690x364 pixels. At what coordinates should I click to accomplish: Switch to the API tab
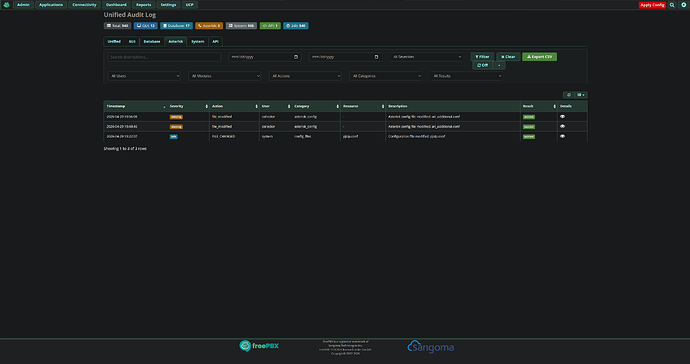(215, 41)
